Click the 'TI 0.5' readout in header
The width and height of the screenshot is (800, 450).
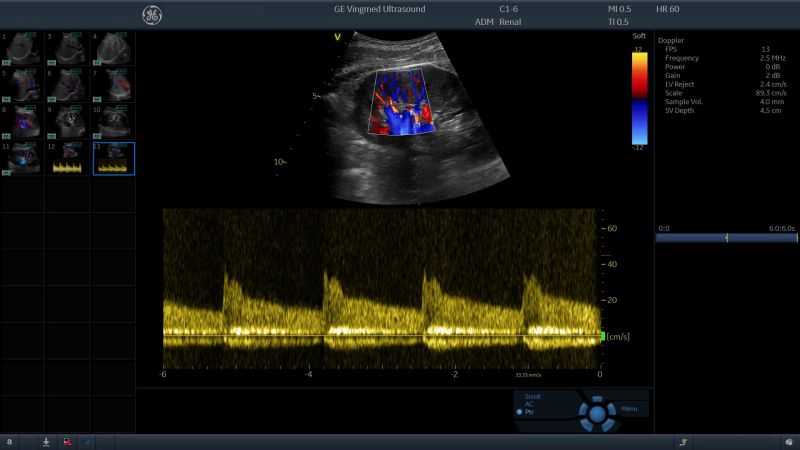click(x=618, y=22)
